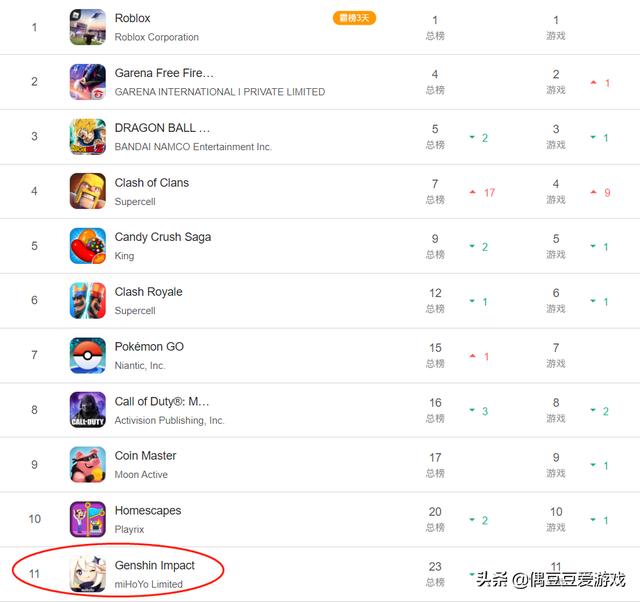Select the Dragon Ball game icon
This screenshot has width=640, height=602.
(x=88, y=137)
